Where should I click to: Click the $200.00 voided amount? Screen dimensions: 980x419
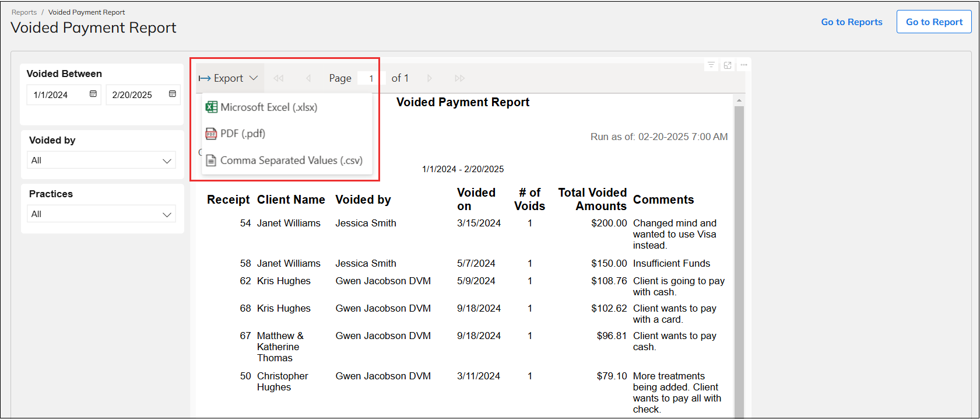click(x=609, y=224)
